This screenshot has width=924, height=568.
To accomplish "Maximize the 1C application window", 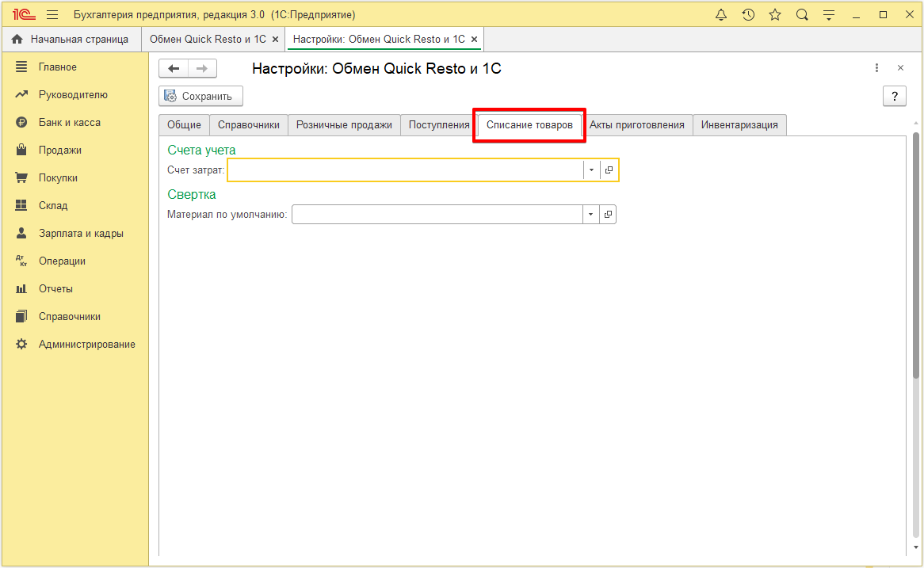I will pos(883,15).
